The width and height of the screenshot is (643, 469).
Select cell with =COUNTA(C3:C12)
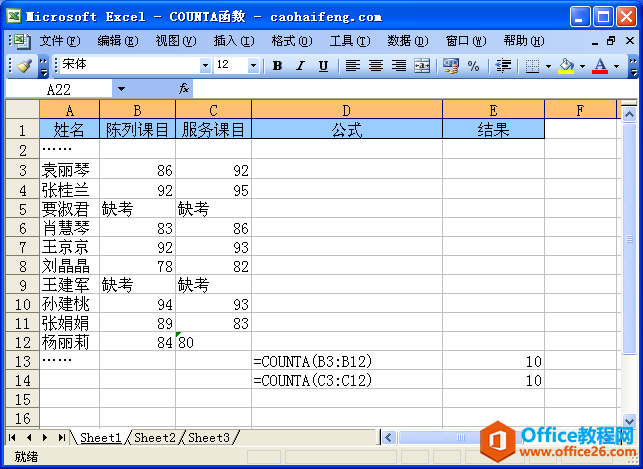347,380
